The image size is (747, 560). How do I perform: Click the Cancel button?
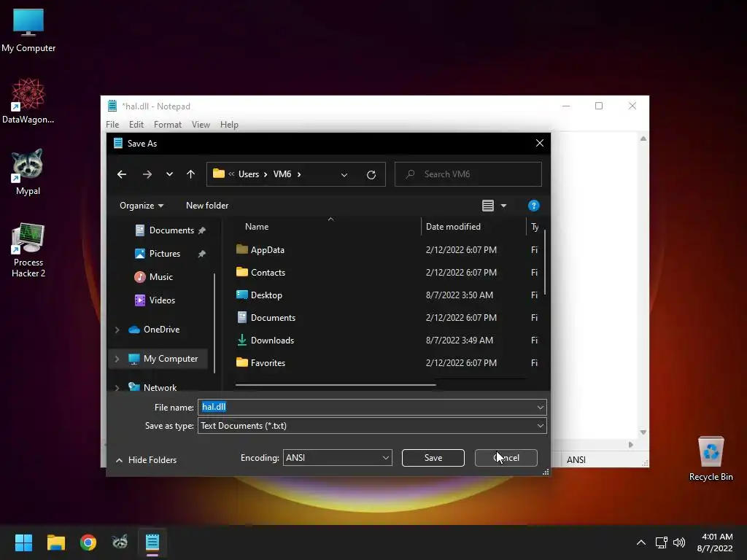(506, 458)
